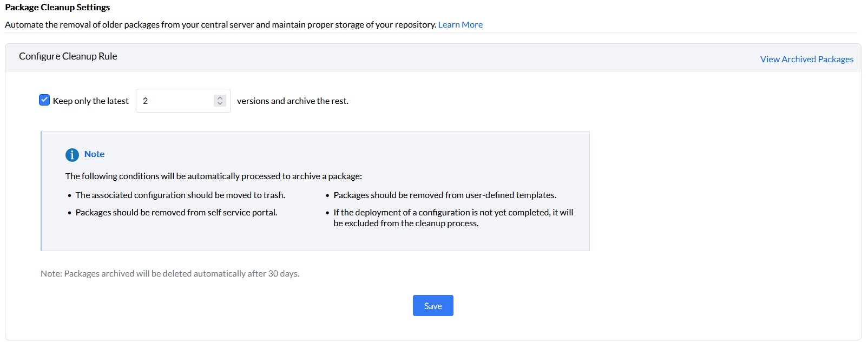Click the blue info icon beside Note
The height and width of the screenshot is (361, 868).
coord(72,155)
